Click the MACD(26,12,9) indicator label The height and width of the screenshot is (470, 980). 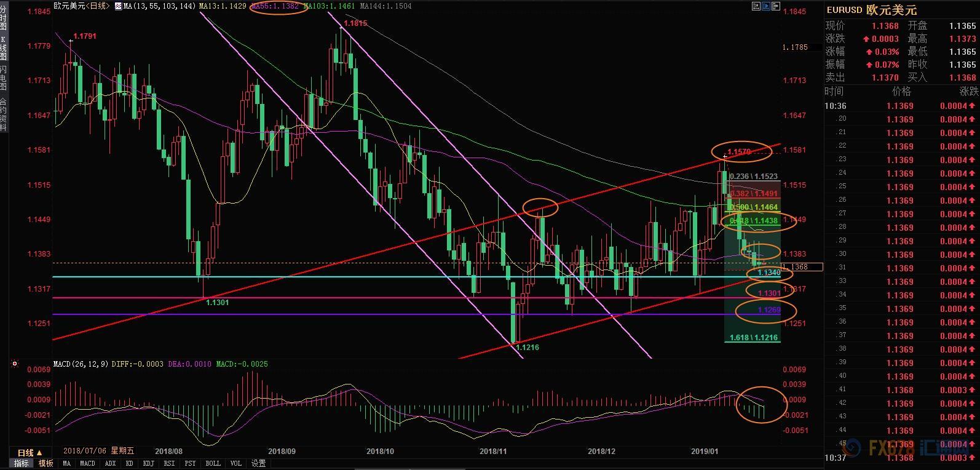tap(81, 364)
